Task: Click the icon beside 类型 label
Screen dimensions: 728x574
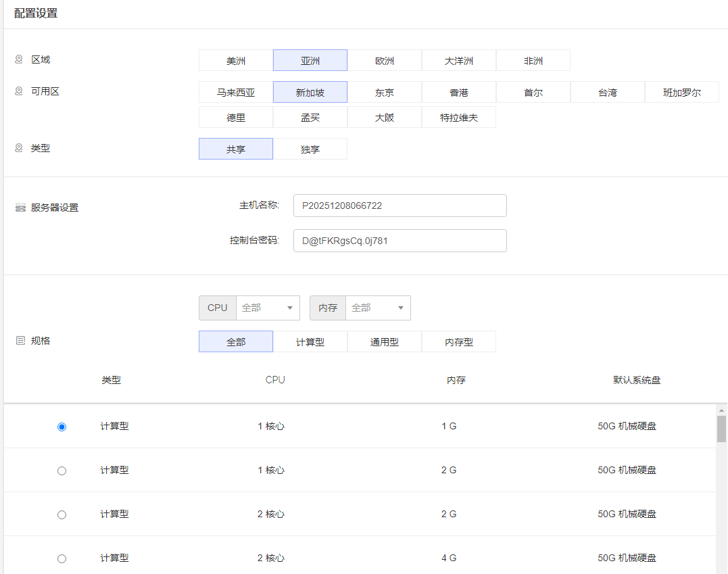Action: pos(19,147)
